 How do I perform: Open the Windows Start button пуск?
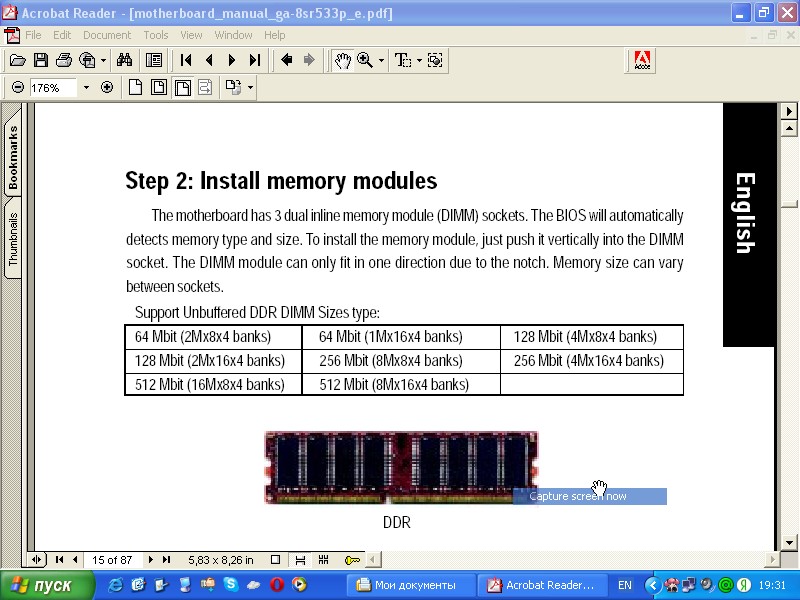point(47,585)
